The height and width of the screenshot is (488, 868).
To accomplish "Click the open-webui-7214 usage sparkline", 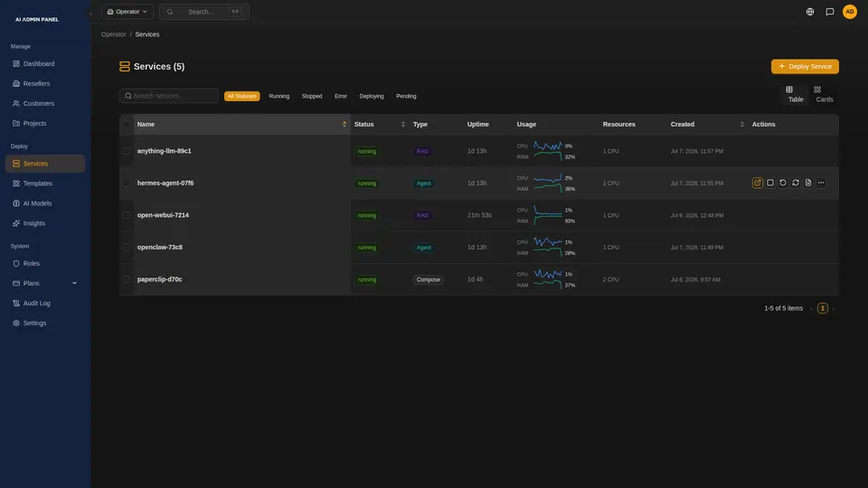I will (548, 215).
